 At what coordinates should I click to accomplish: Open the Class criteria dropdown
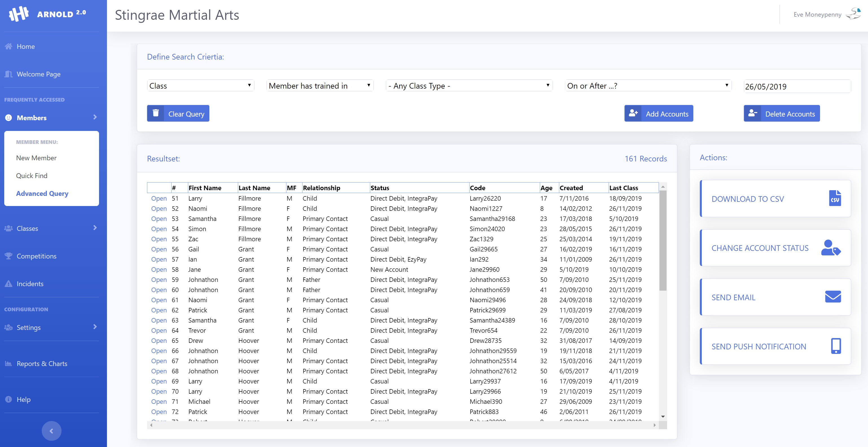[x=200, y=86]
